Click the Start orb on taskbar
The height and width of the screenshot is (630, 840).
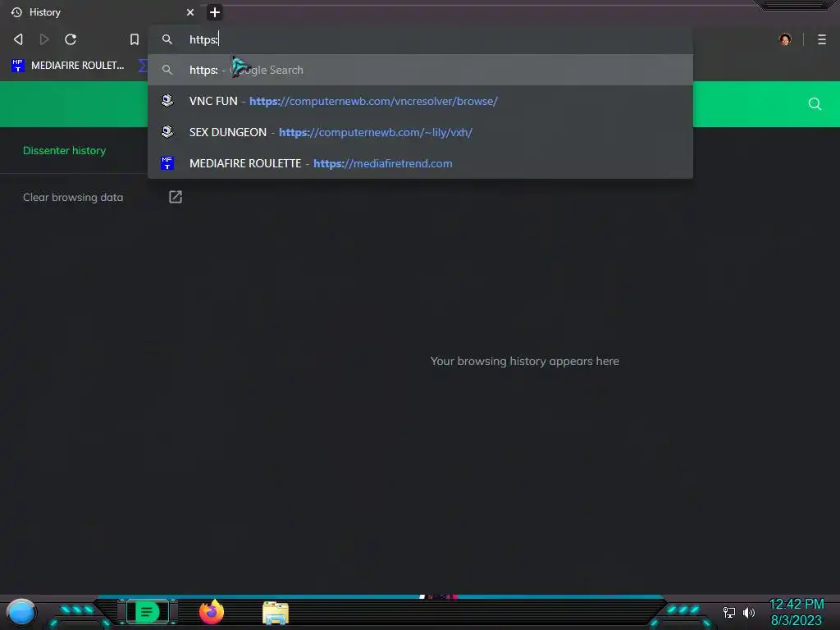click(x=21, y=612)
